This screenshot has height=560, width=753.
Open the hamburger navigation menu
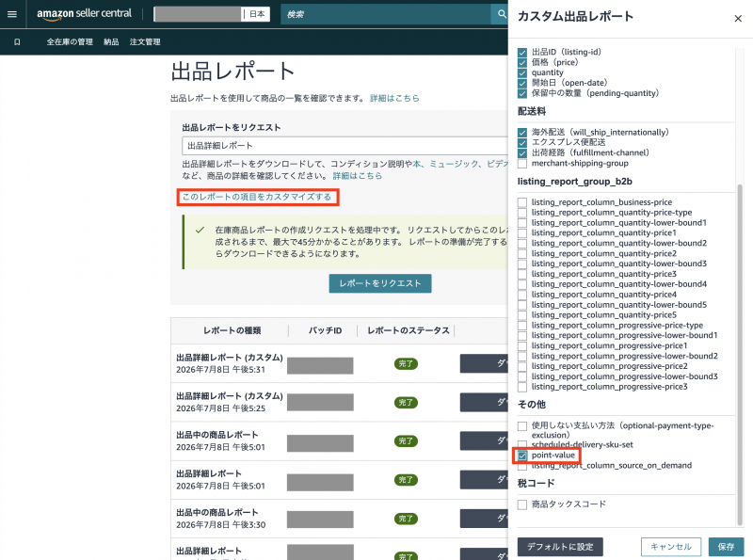click(x=12, y=14)
